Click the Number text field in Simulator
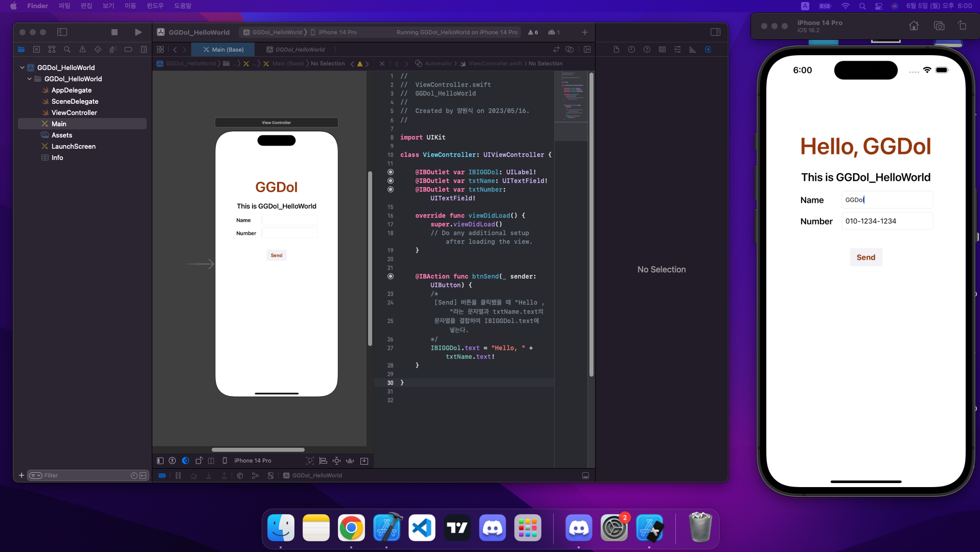Screen dimensions: 980x552 click(x=887, y=221)
